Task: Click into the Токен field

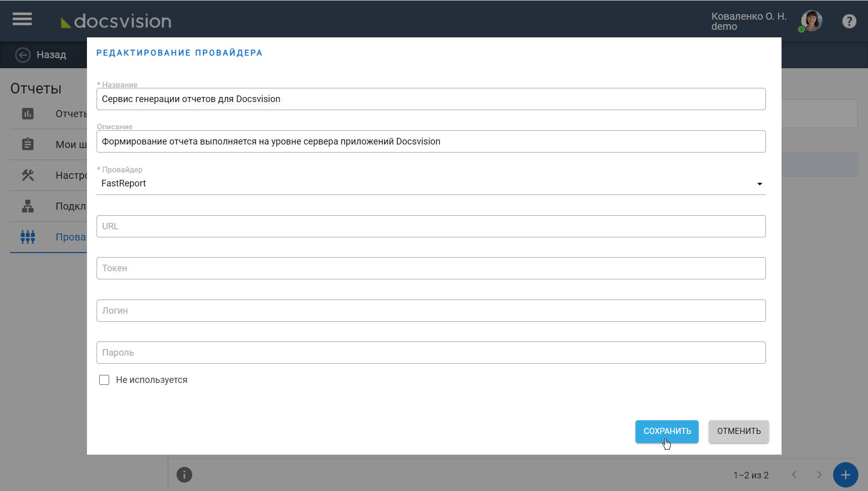Action: coord(431,268)
